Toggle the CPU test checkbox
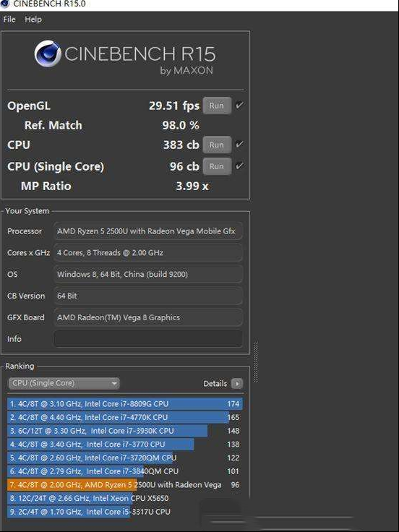 click(239, 144)
